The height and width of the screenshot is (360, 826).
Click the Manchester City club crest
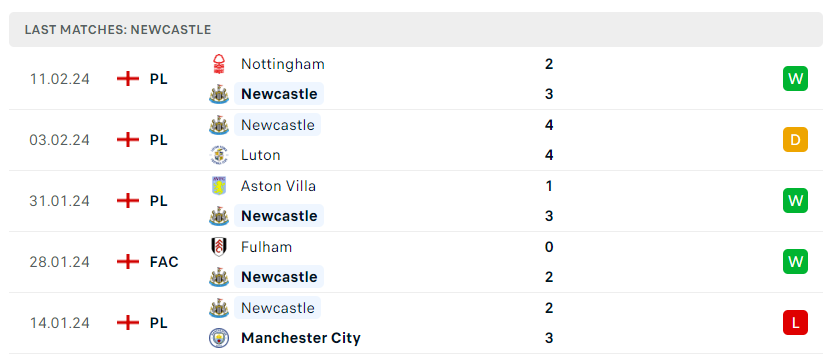[x=219, y=338]
